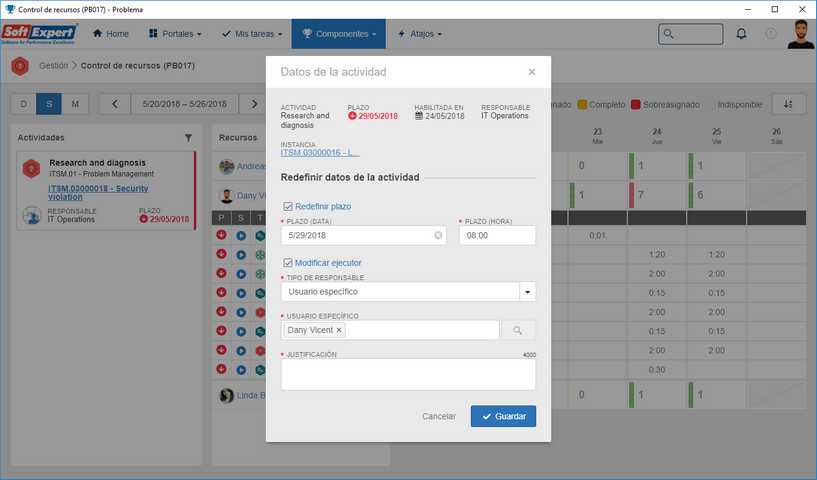Open the Atajos shortcuts menu
The height and width of the screenshot is (480, 817).
coord(419,34)
